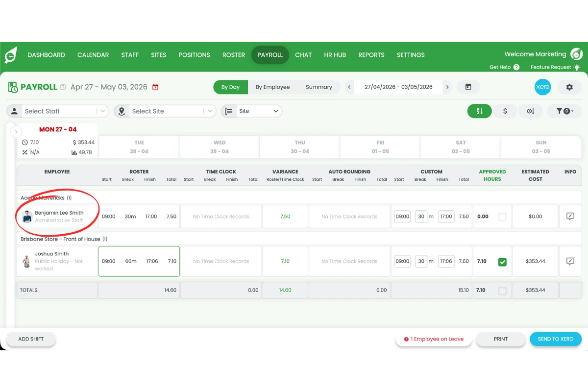Open the Site grouping dropdown
The width and height of the screenshot is (588, 392).
click(251, 111)
